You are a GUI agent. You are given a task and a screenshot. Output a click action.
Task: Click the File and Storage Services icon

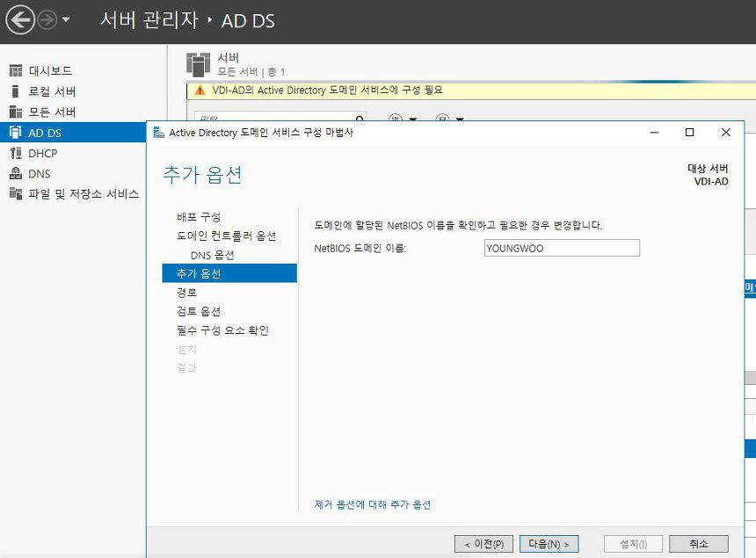point(16,193)
